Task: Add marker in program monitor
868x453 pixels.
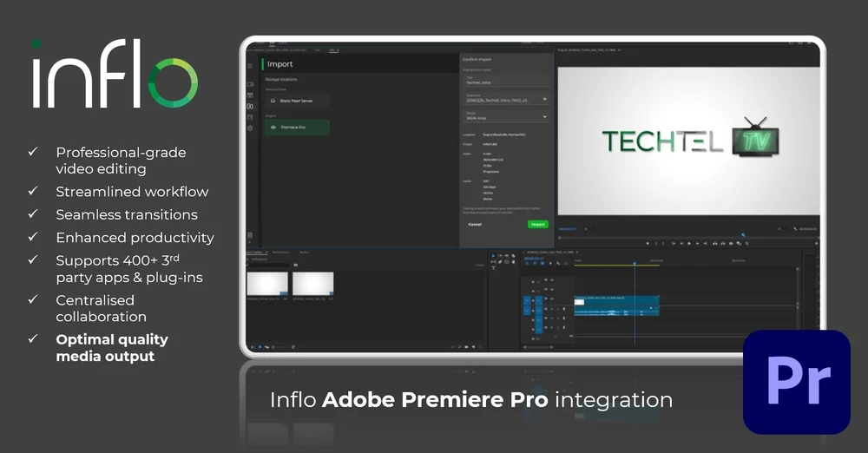Action: [648, 243]
